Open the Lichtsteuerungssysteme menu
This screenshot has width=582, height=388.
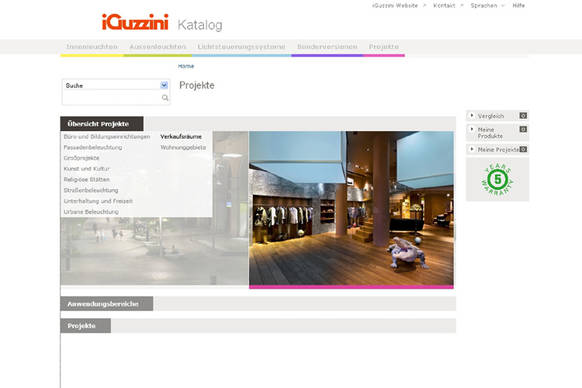241,46
